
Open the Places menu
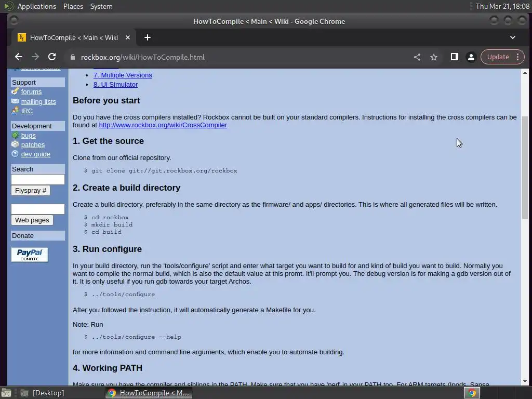73,6
